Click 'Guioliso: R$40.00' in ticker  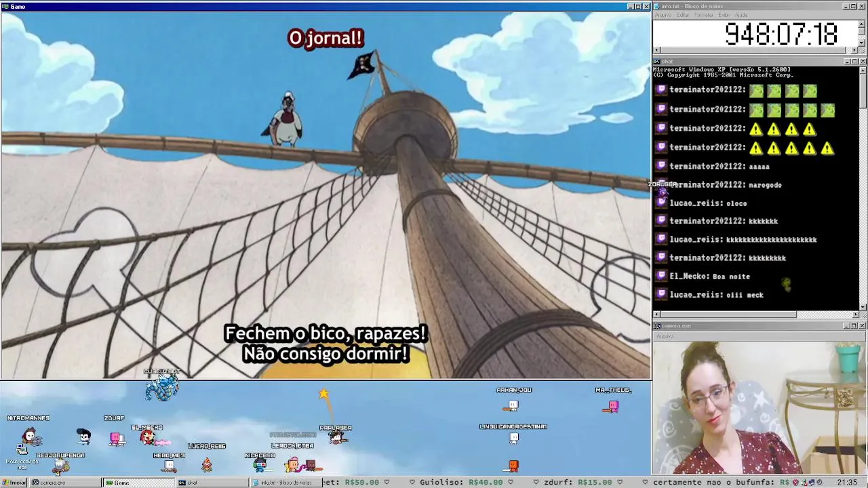pos(462,483)
